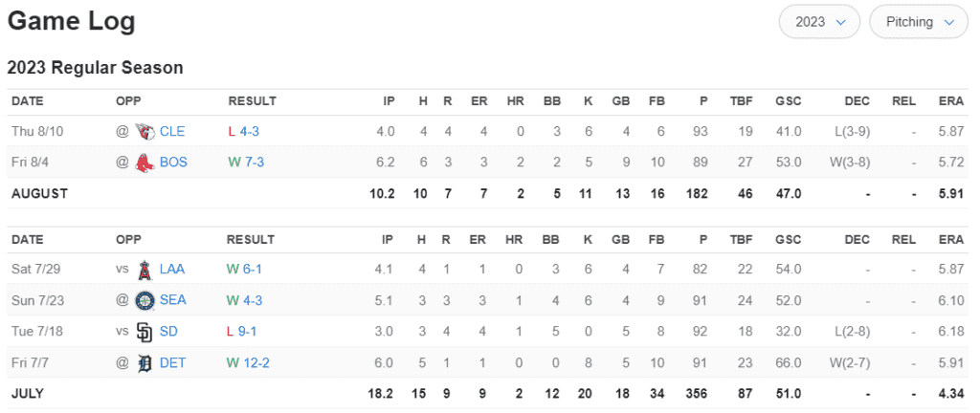Open the W 12-2 game result
Screen dimensions: 980x413
(x=248, y=363)
